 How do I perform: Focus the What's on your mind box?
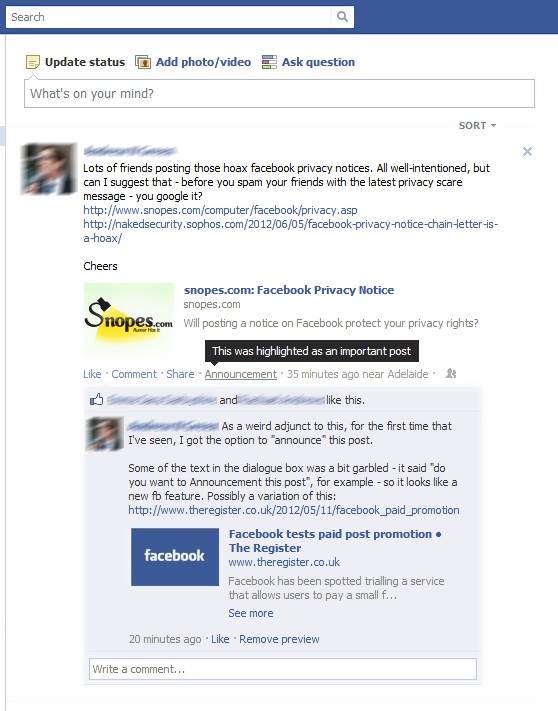tap(279, 93)
